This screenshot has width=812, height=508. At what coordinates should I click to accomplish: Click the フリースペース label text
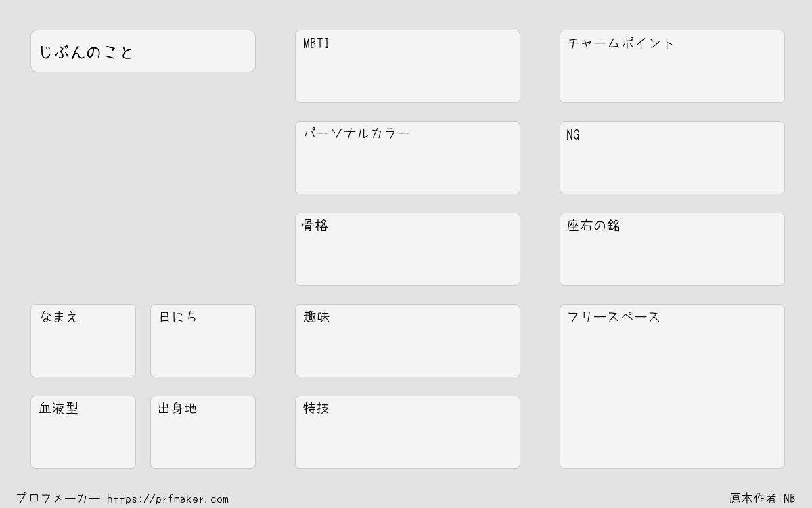tap(614, 317)
